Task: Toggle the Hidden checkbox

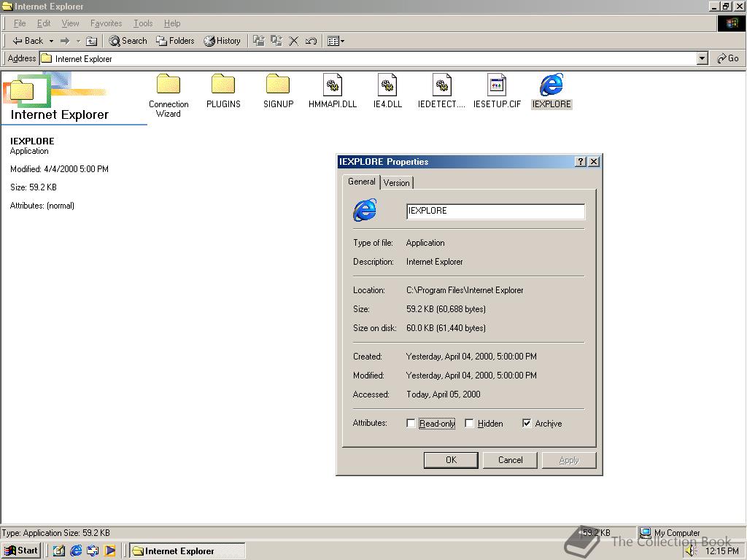Action: (469, 424)
